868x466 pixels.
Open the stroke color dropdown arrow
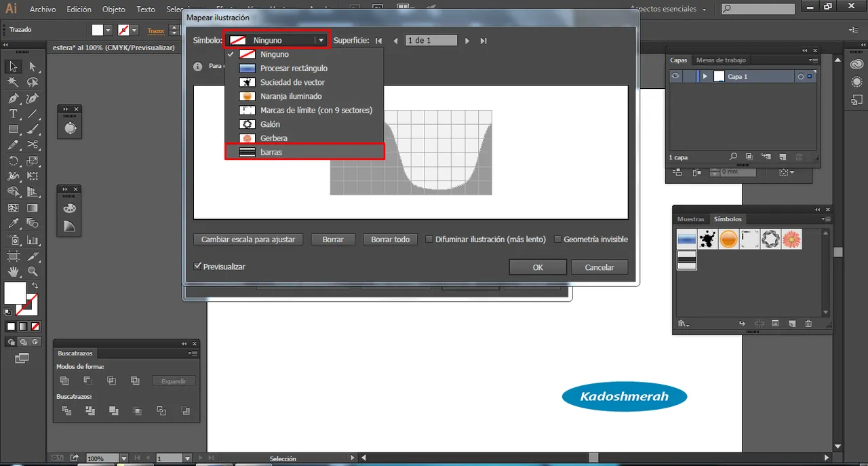coord(134,31)
